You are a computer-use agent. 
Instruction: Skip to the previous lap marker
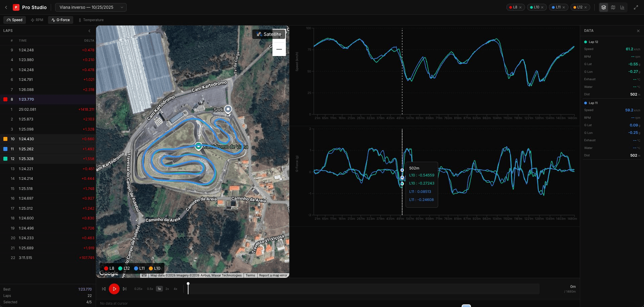point(104,289)
